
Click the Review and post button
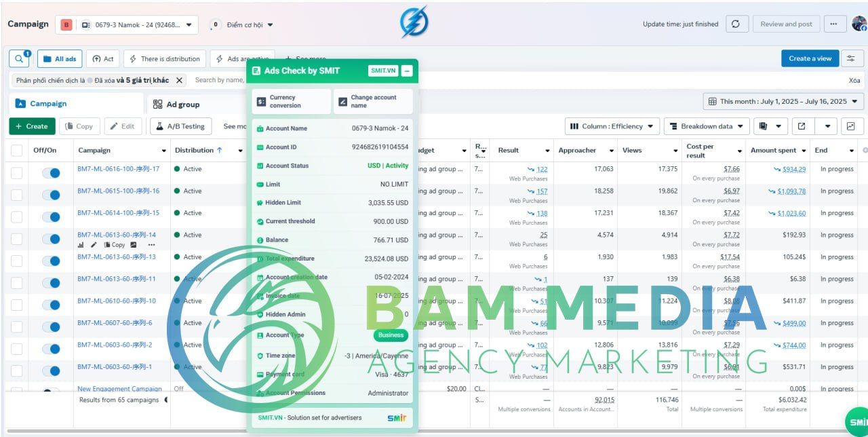pyautogui.click(x=786, y=24)
